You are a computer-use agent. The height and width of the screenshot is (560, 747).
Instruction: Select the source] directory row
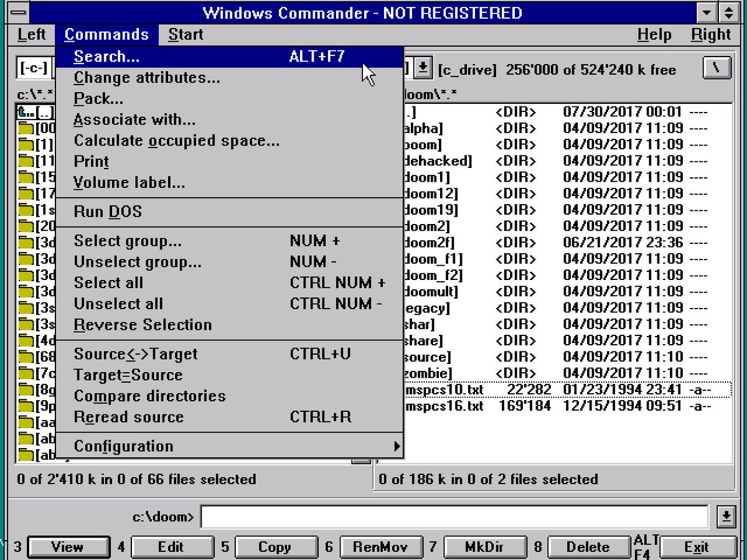[568, 357]
